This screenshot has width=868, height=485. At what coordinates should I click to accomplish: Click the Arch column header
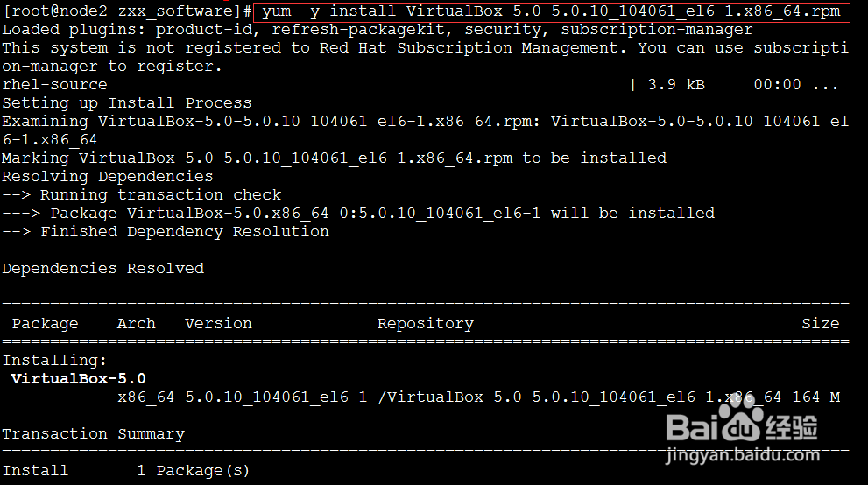136,324
